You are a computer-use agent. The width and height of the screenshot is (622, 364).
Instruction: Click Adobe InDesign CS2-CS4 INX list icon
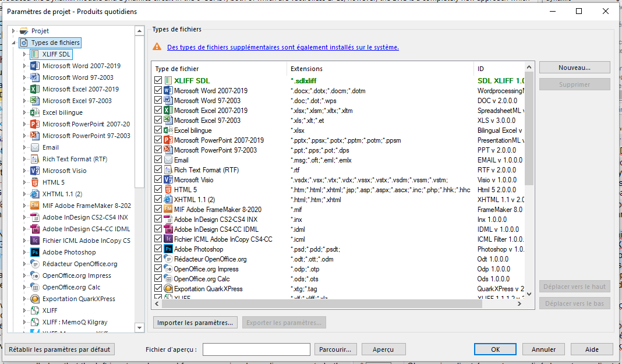(168, 219)
